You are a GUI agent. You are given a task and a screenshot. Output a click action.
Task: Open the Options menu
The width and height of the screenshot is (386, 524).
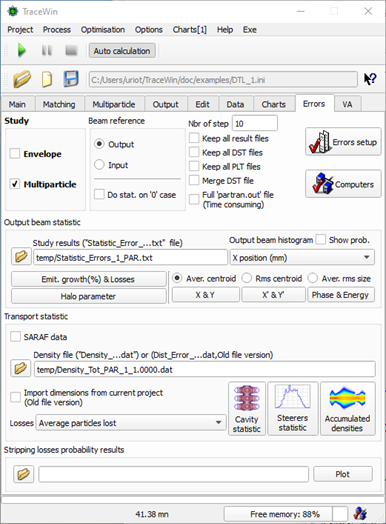tap(148, 29)
